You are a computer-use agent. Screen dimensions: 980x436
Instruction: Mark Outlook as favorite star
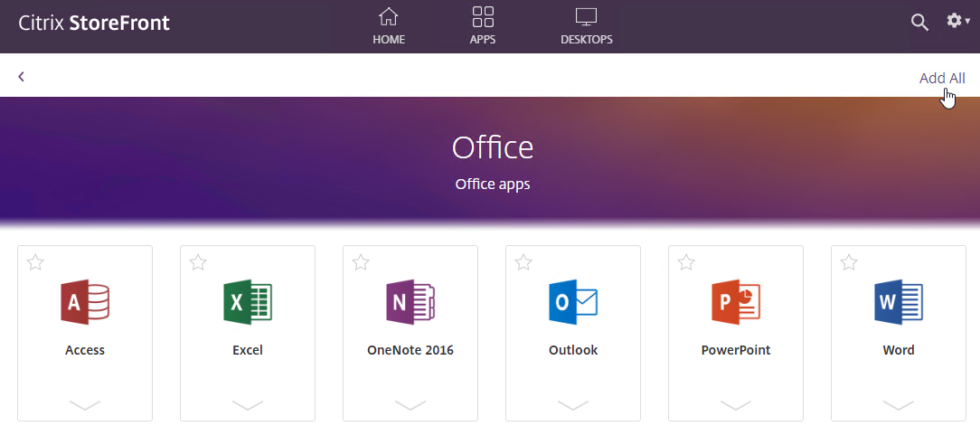point(523,262)
